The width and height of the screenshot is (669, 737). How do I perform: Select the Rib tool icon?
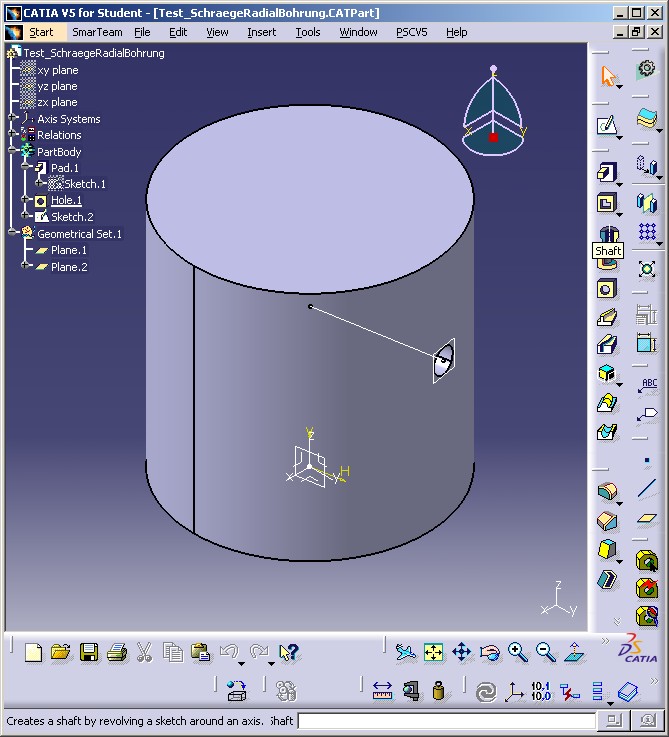pos(606,317)
